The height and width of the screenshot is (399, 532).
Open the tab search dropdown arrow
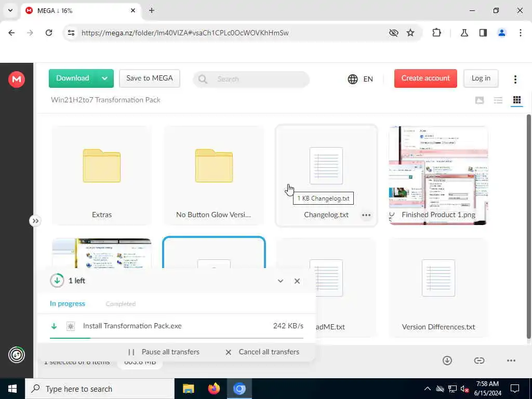coord(10,10)
